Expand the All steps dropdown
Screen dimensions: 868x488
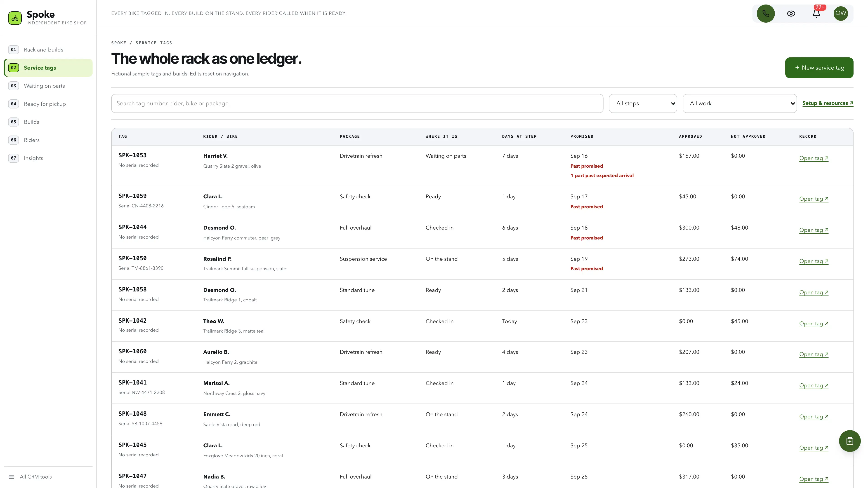tap(643, 103)
